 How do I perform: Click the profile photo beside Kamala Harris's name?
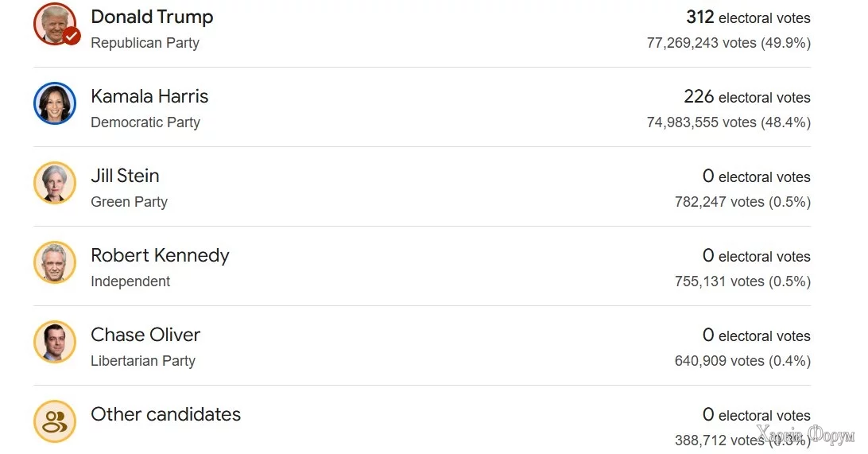coord(55,103)
